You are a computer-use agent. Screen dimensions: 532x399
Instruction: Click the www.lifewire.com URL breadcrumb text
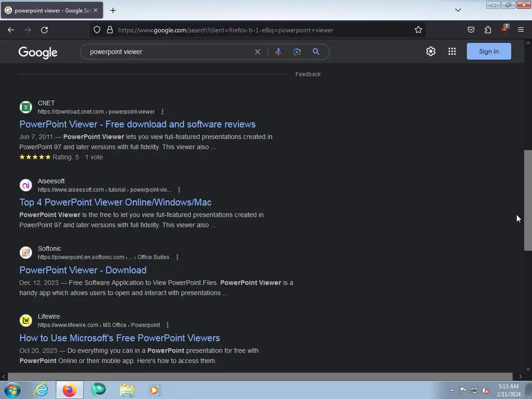pos(99,325)
